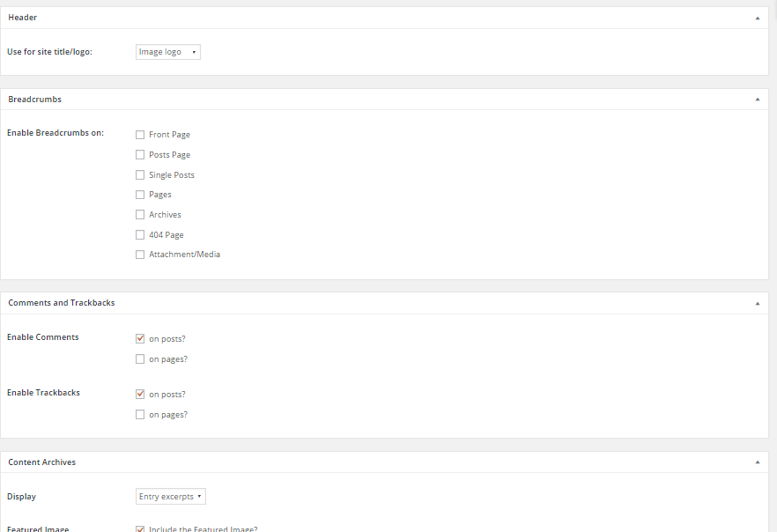
Task: Collapse the Breadcrumbs panel arrow
Action: pos(757,100)
